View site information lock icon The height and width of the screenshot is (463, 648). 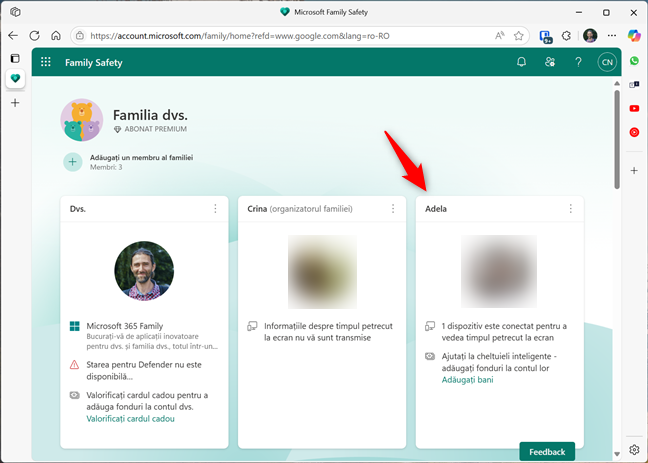pos(80,36)
